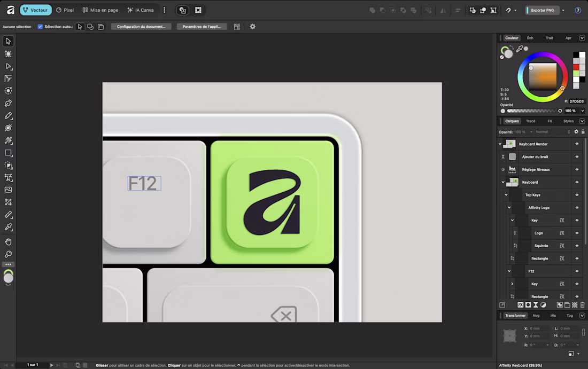Screen dimensions: 588x369
Task: Select the Node tool
Action: pos(8,66)
